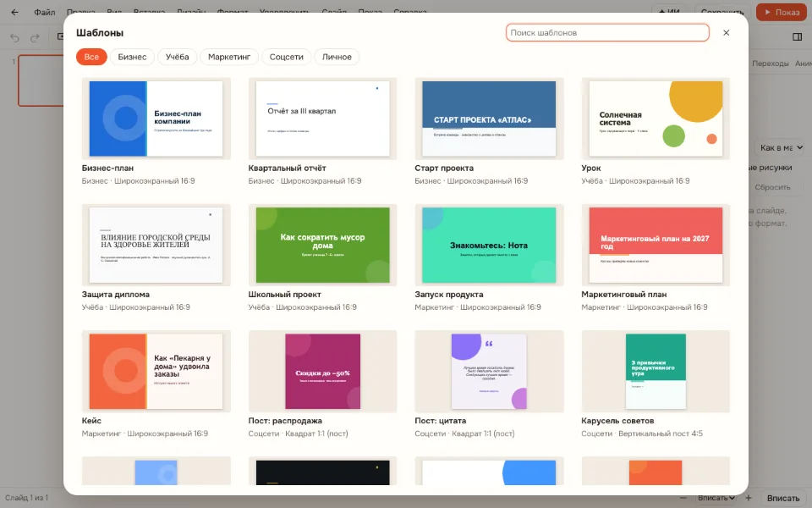The height and width of the screenshot is (508, 812).
Task: Switch to the Переходы tab in the side panel
Action: [x=770, y=63]
